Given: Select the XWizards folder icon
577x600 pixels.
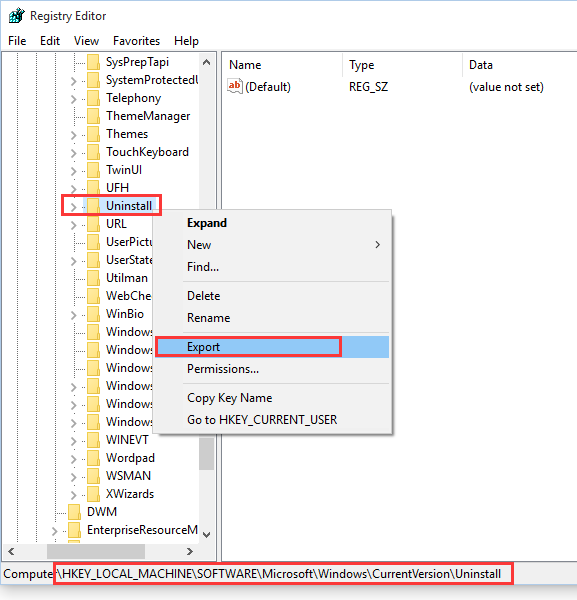Looking at the screenshot, I should tap(93, 494).
